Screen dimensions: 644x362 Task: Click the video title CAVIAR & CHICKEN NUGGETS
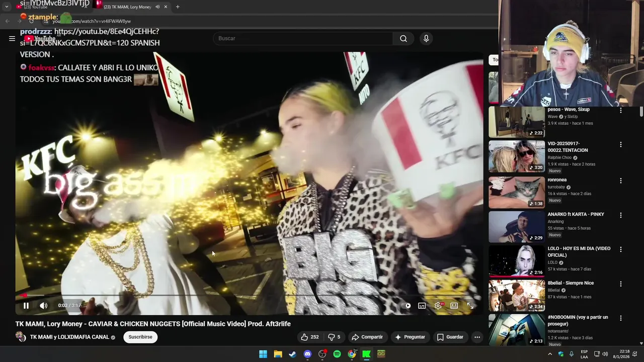[153, 324]
